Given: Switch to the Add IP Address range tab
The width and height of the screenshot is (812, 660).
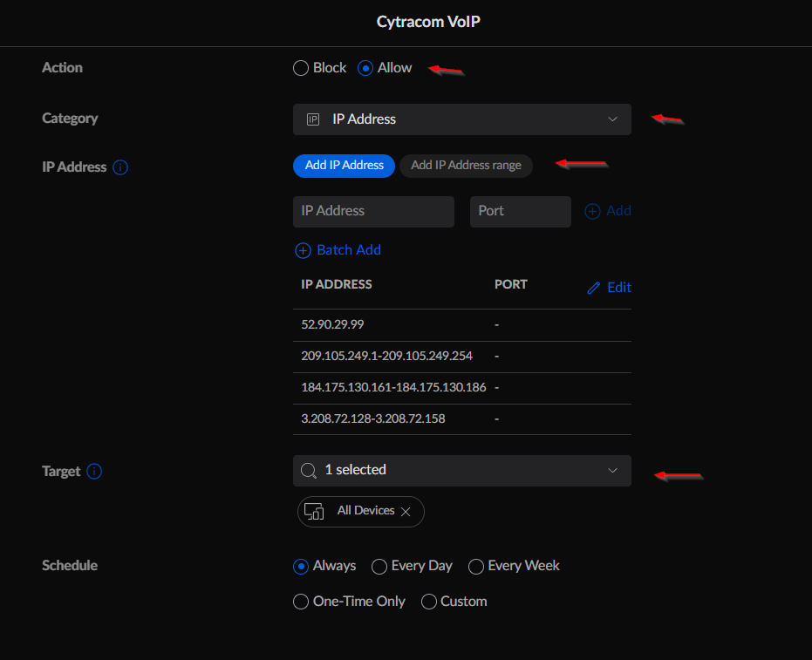Looking at the screenshot, I should point(466,166).
